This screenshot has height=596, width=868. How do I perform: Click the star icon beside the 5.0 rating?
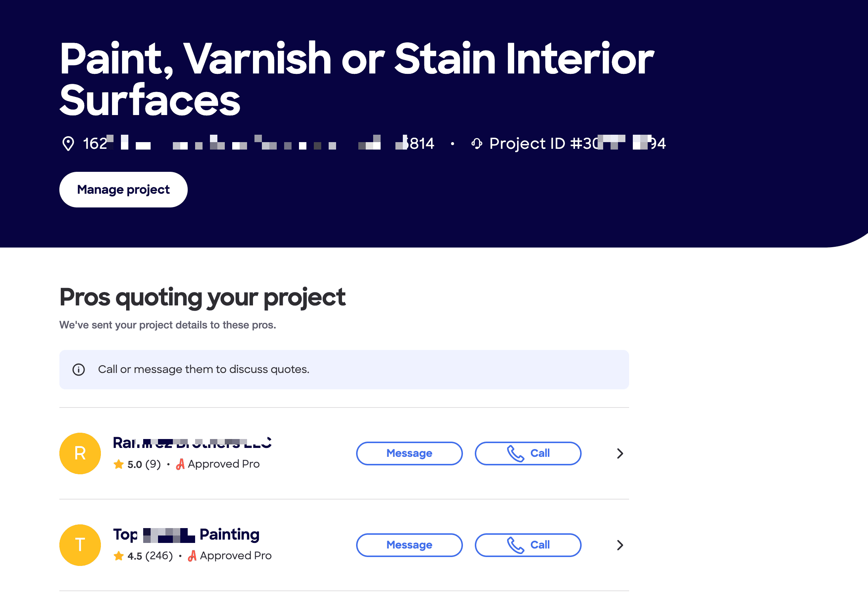pyautogui.click(x=119, y=464)
